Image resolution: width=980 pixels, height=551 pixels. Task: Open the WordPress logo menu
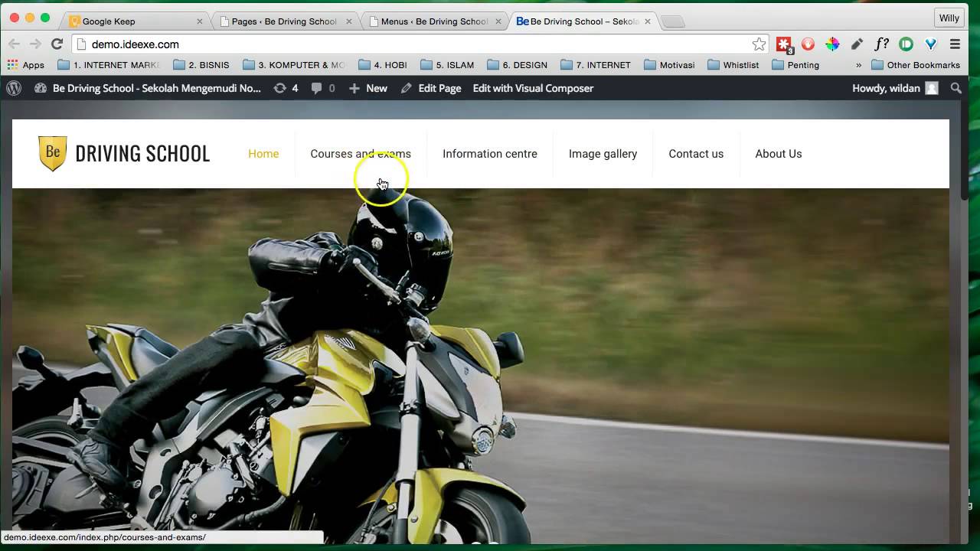coord(14,88)
